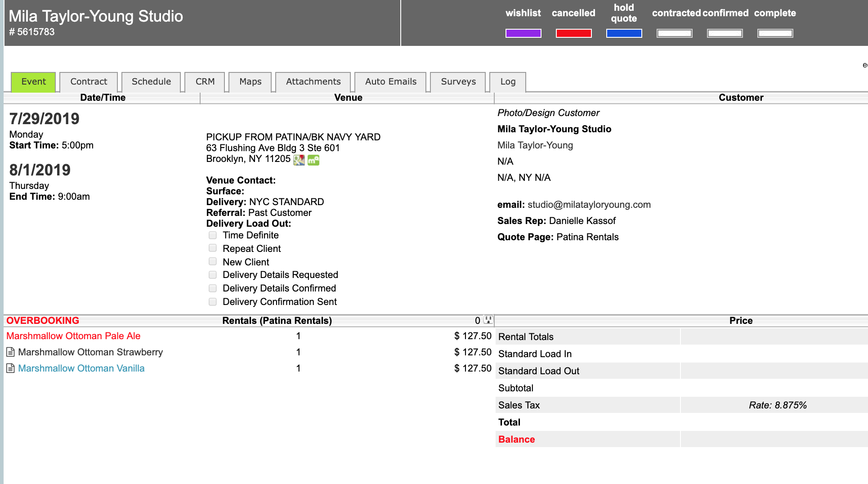Select the red cancelled status swatch
Viewport: 868px width, 484px height.
pos(573,33)
